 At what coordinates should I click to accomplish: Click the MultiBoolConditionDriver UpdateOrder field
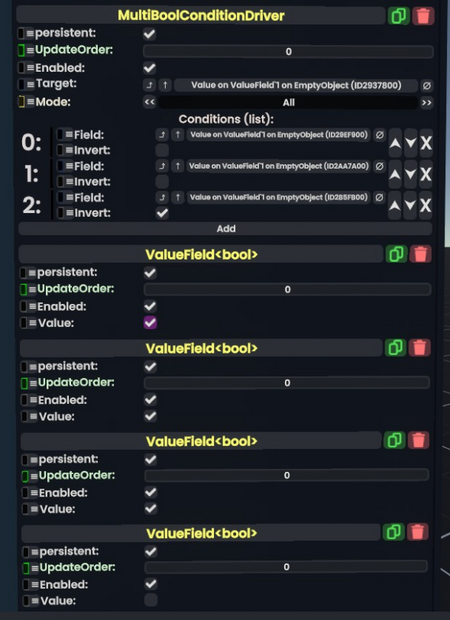[x=288, y=51]
